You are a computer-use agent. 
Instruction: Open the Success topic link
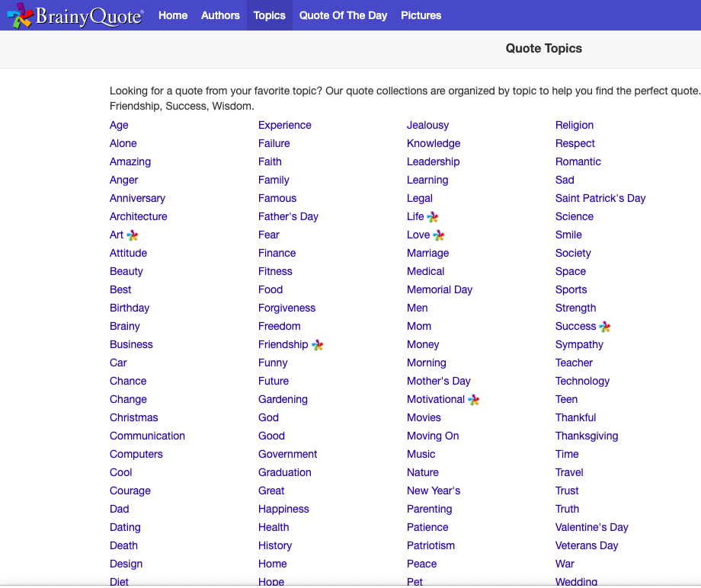click(576, 327)
